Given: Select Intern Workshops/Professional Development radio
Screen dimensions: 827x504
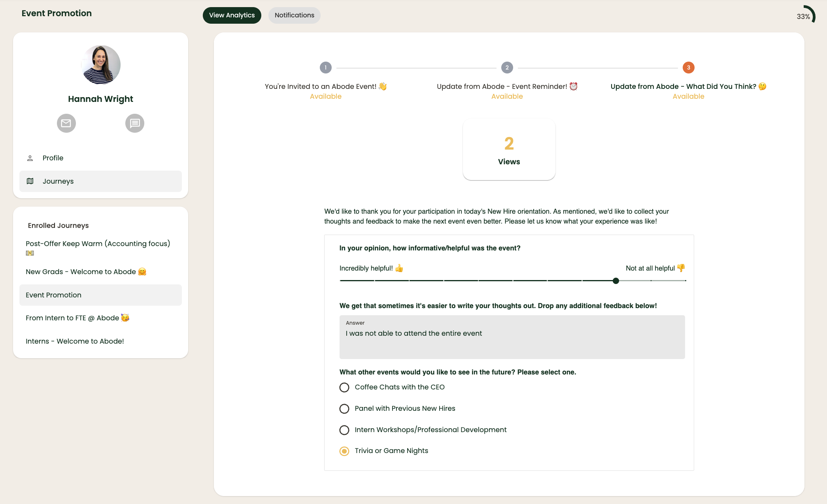Looking at the screenshot, I should pyautogui.click(x=344, y=430).
